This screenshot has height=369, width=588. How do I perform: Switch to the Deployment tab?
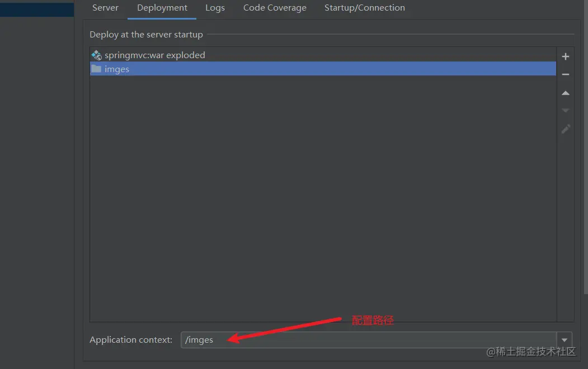pyautogui.click(x=162, y=8)
